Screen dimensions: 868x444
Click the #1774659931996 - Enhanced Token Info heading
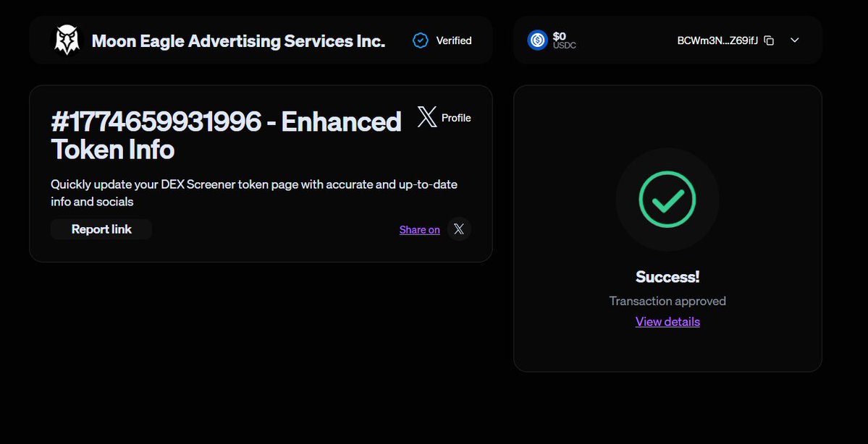click(226, 135)
